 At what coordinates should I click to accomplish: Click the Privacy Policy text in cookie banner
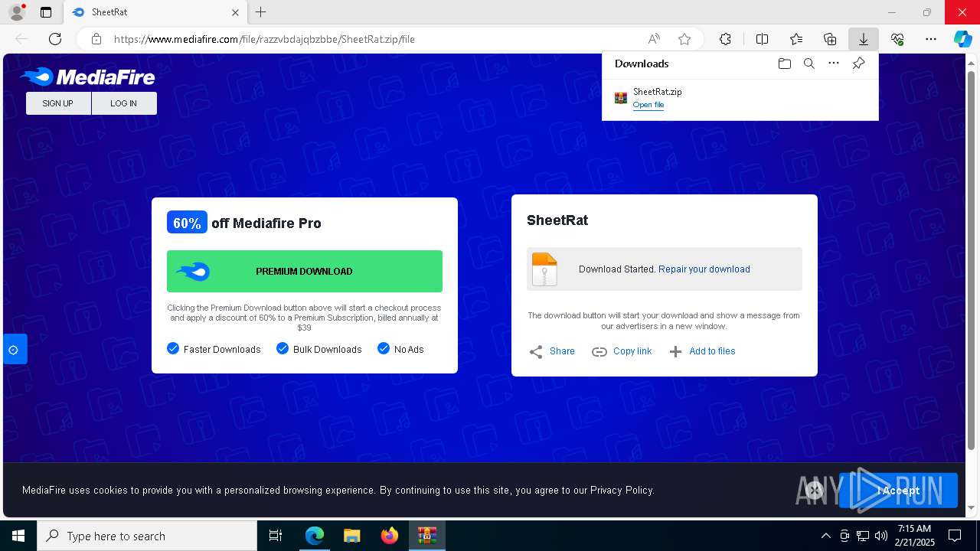point(622,490)
